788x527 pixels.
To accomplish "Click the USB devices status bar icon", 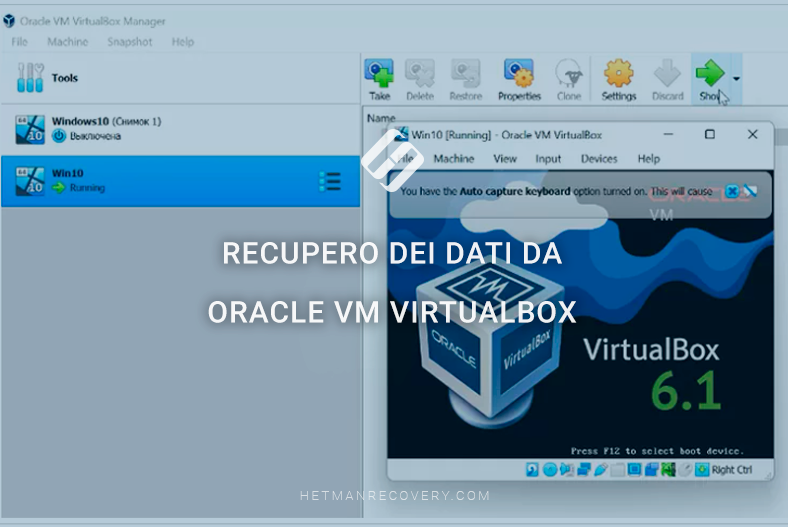I will click(x=601, y=470).
